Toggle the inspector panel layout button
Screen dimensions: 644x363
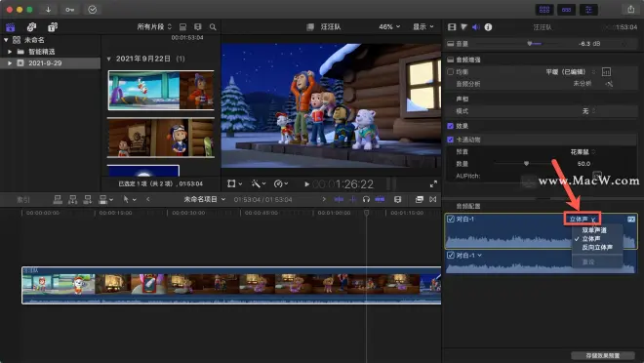pyautogui.click(x=588, y=10)
